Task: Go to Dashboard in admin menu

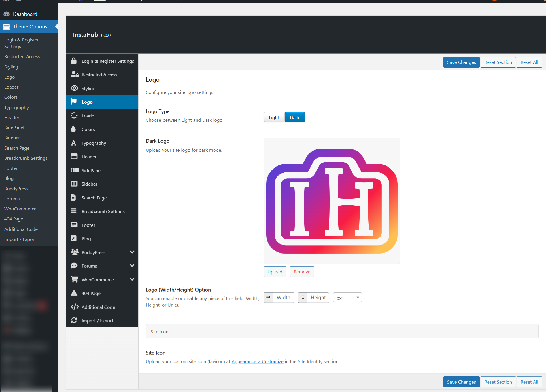Action: click(25, 14)
